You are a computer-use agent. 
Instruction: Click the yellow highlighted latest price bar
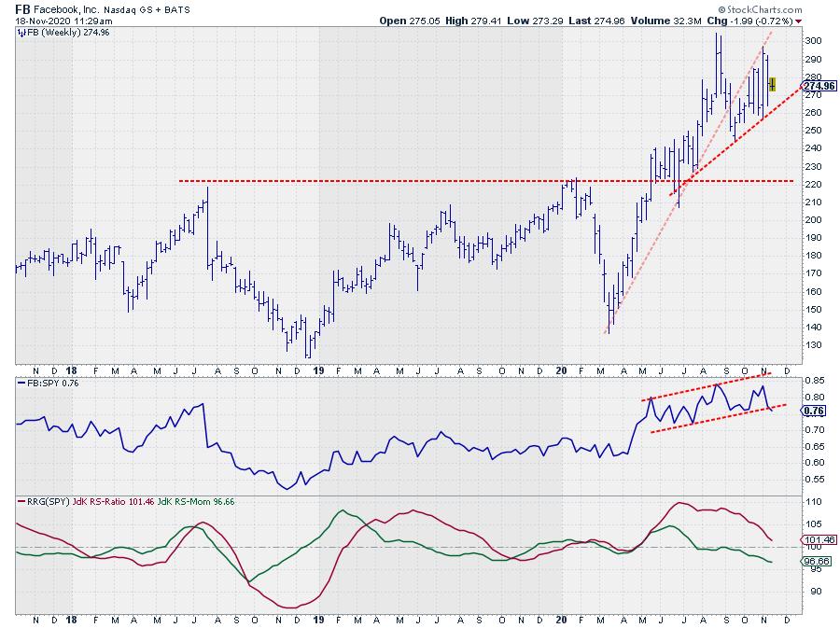(x=772, y=84)
